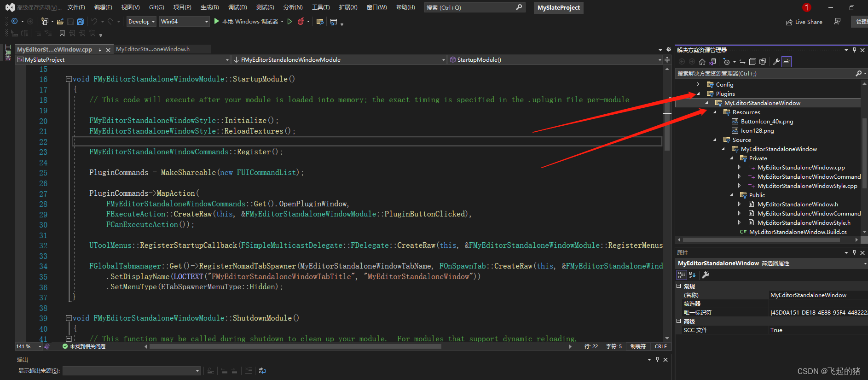
Task: Collapse ShutdownModule function at line 39
Action: [x=69, y=318]
